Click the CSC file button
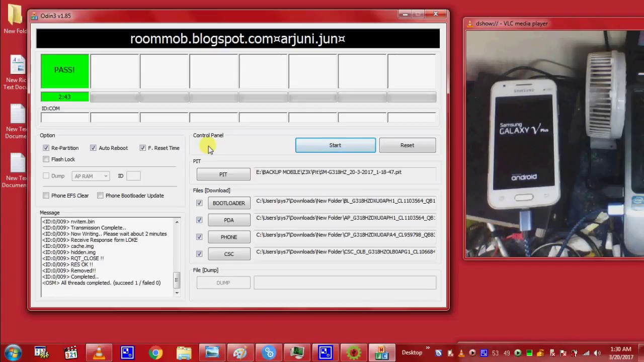Image resolution: width=644 pixels, height=362 pixels. tap(229, 254)
